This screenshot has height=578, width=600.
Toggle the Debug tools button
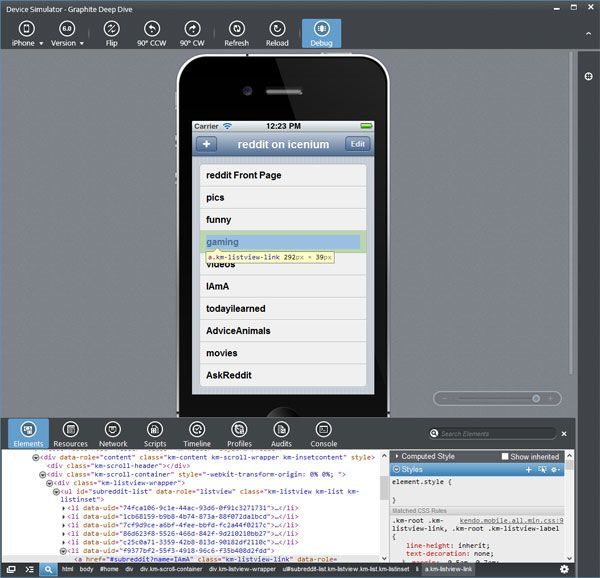[321, 34]
